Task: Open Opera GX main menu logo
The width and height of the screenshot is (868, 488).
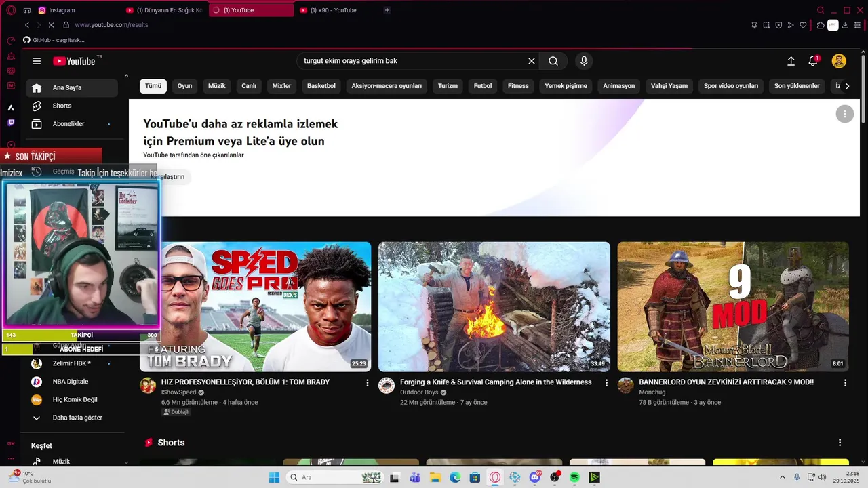Action: point(11,10)
